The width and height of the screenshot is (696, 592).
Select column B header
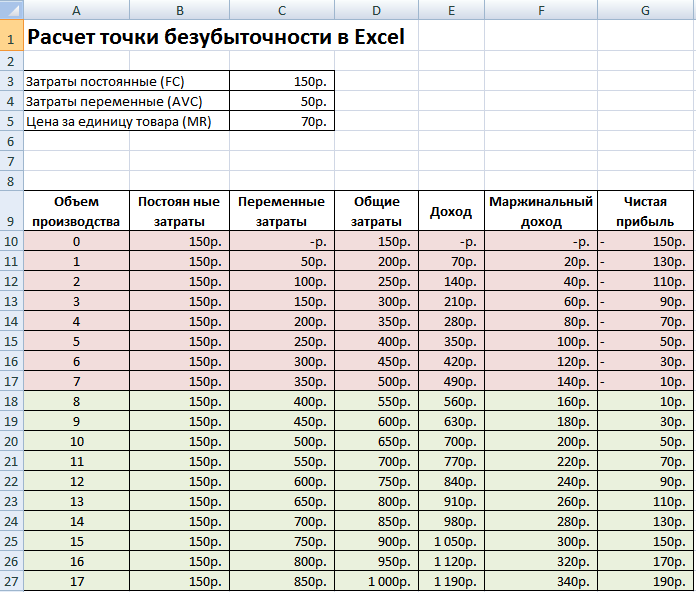coord(179,10)
